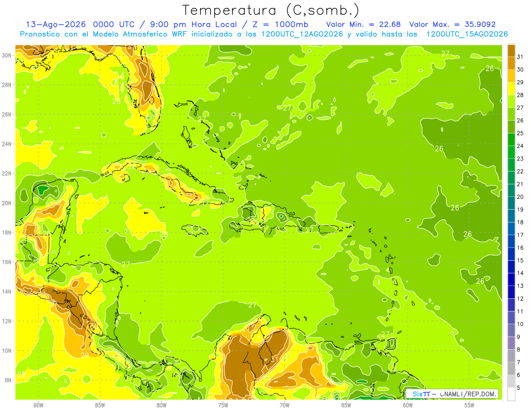Click the brown legend swatch above 31

coord(511,51)
